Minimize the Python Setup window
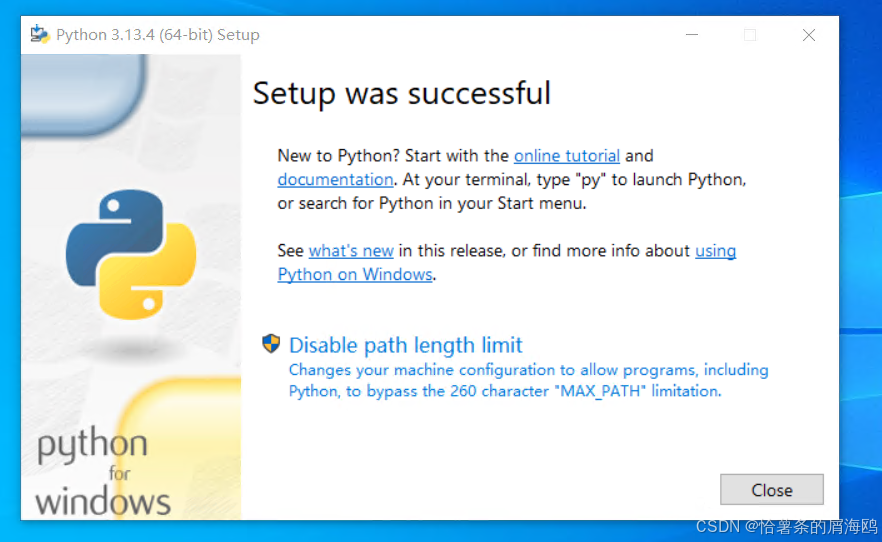Screen dimensions: 882x542 tap(692, 35)
